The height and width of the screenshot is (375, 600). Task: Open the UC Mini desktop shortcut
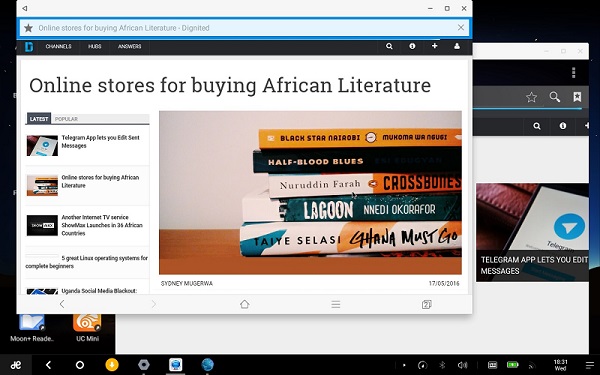click(x=87, y=328)
